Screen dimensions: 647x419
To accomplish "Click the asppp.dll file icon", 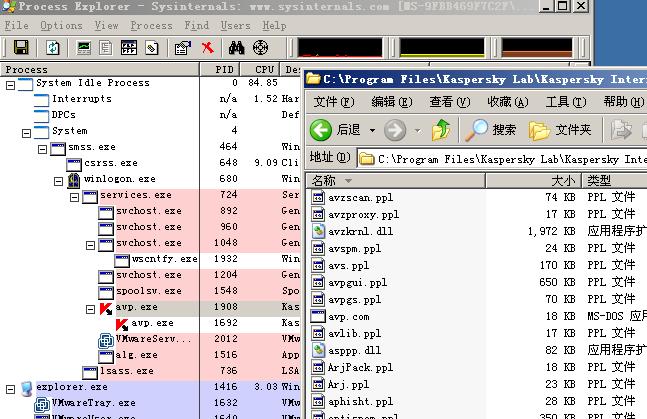I will [x=318, y=350].
